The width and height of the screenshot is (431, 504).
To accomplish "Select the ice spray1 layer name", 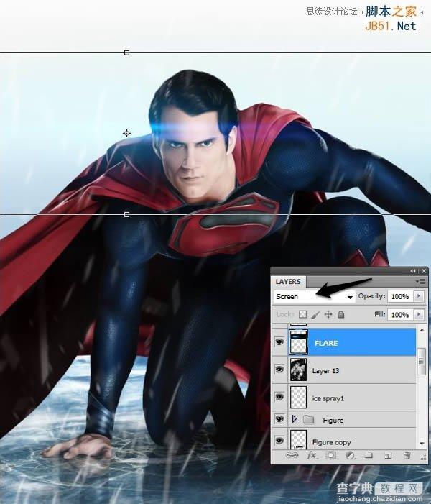I will click(x=328, y=398).
